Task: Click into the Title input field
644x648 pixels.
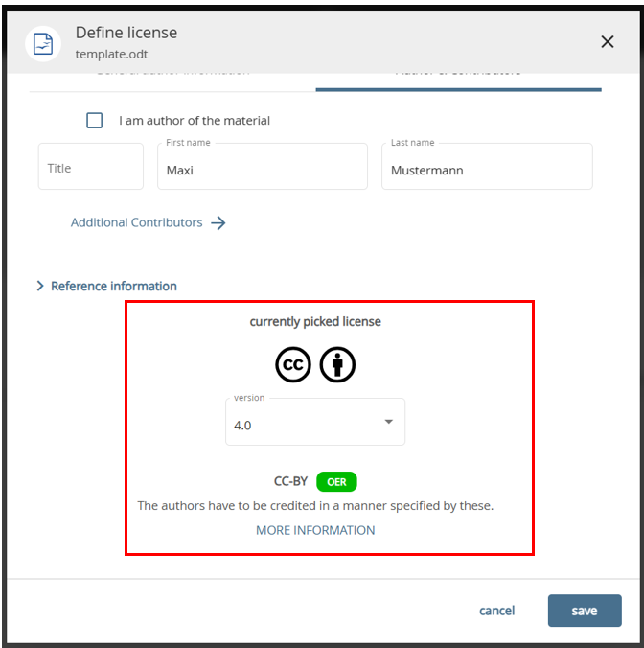Action: pyautogui.click(x=91, y=168)
